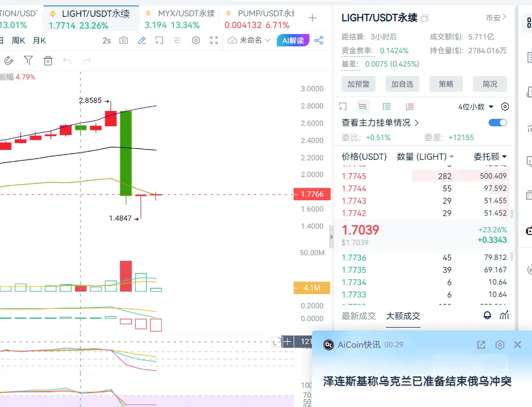Delete drawings with trash icon
The width and height of the screenshot is (532, 407).
[48, 60]
